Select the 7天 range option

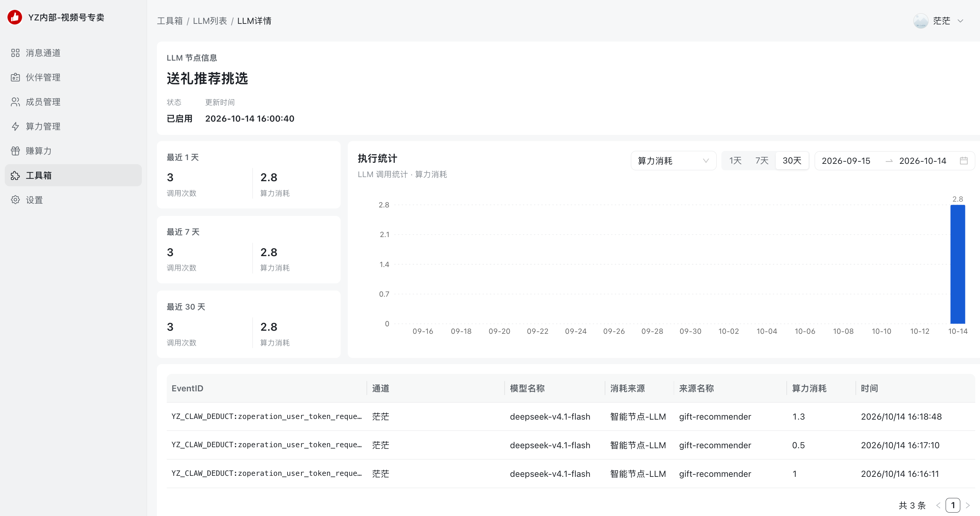click(x=762, y=161)
